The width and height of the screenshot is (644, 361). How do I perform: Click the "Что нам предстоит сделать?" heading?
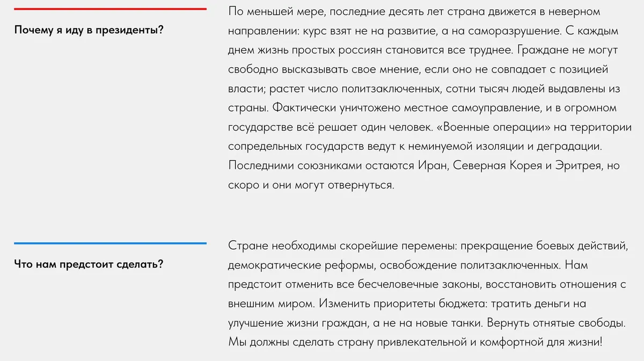click(x=89, y=264)
